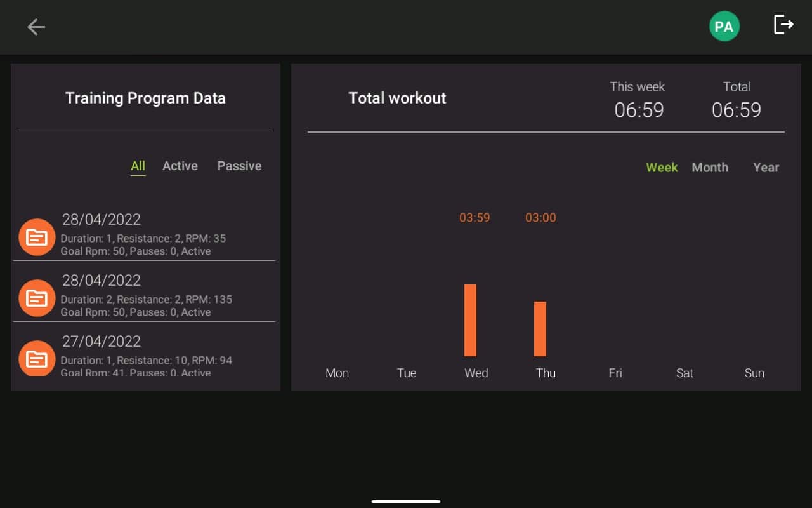Select the All filter tab
812x508 pixels.
coord(138,166)
